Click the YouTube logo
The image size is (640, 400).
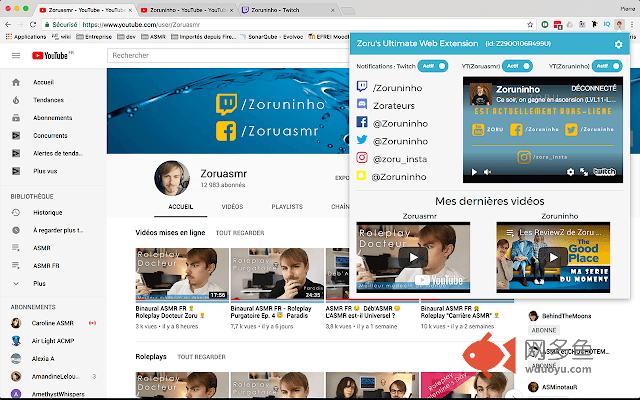tap(52, 55)
